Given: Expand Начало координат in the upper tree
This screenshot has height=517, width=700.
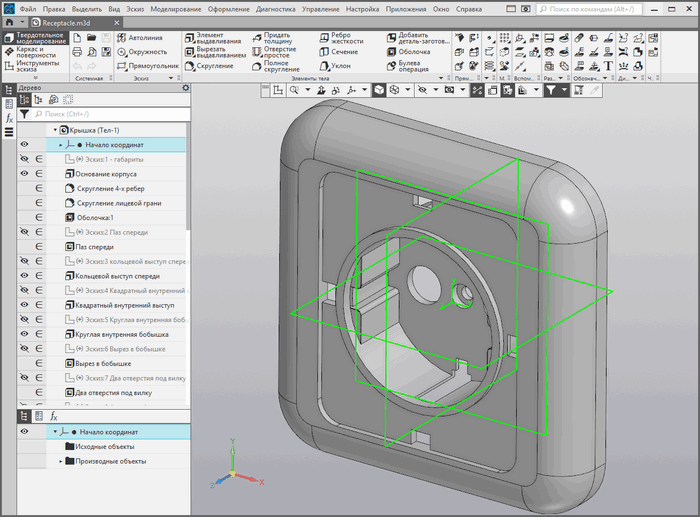Looking at the screenshot, I should click(x=61, y=145).
